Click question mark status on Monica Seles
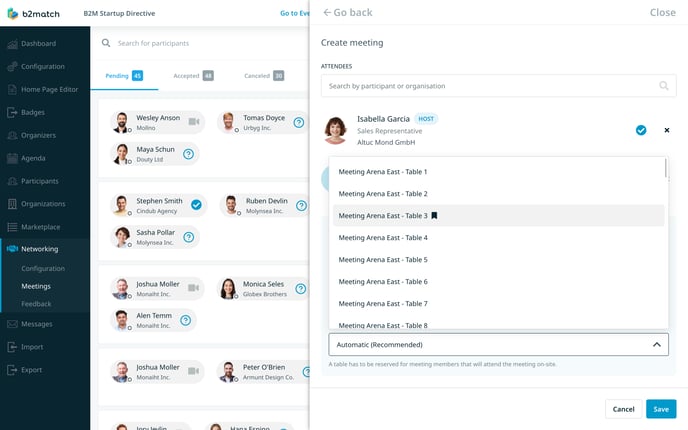The height and width of the screenshot is (430, 688). pos(301,289)
